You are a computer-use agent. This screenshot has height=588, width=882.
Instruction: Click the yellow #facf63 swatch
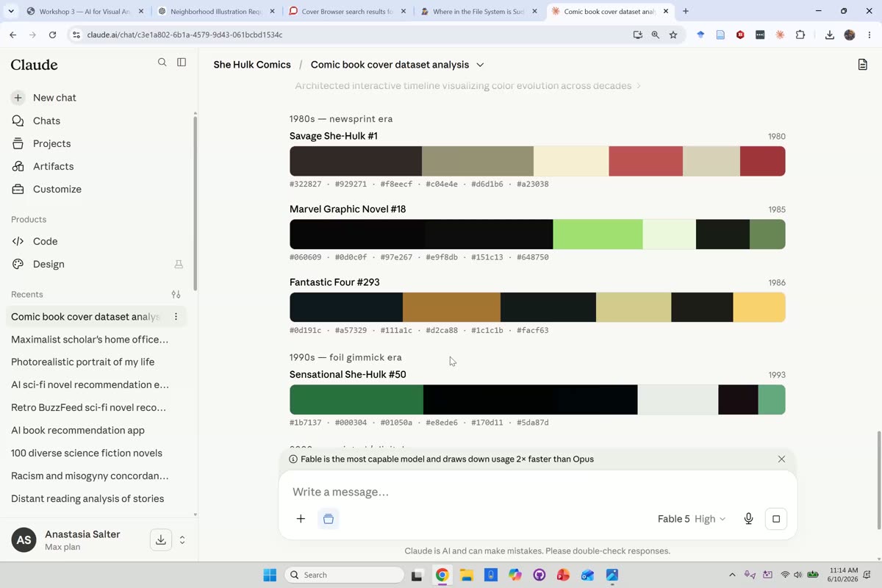(759, 307)
